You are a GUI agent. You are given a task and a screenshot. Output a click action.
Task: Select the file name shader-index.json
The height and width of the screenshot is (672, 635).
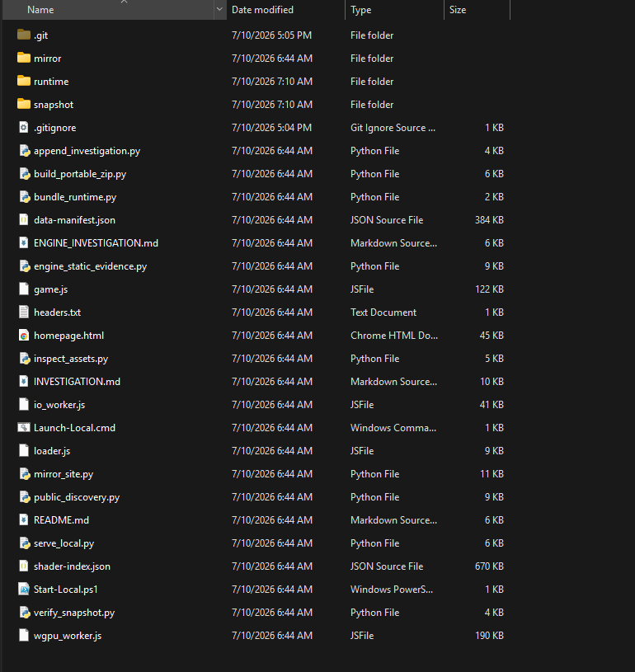72,566
